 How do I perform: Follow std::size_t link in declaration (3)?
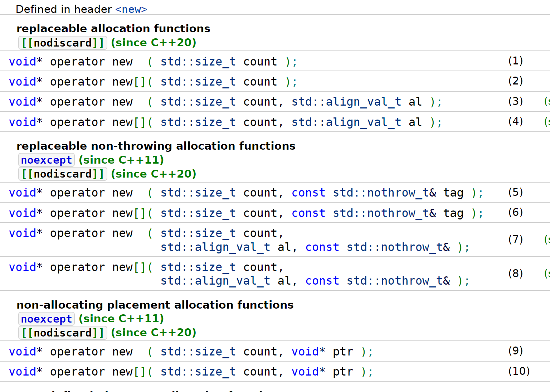click(x=198, y=102)
